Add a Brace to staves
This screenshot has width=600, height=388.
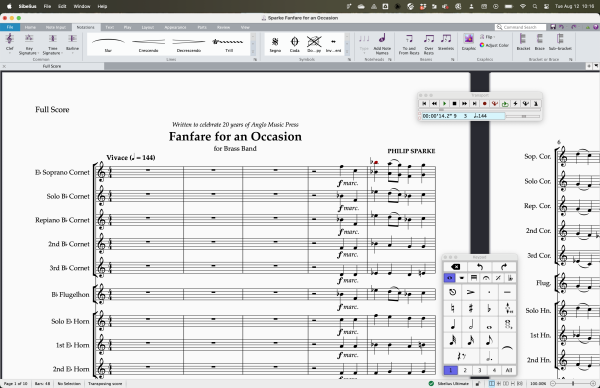click(x=540, y=43)
